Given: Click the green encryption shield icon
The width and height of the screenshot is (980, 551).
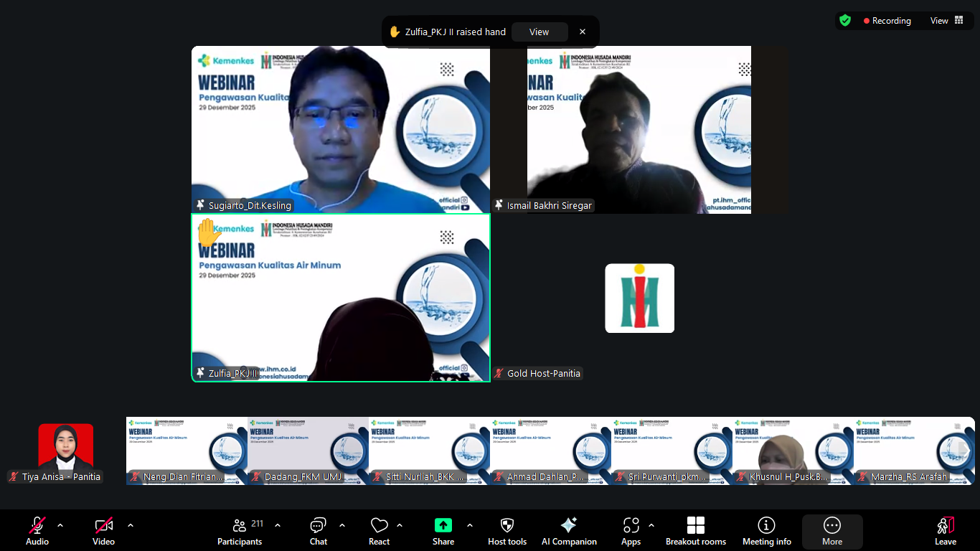Looking at the screenshot, I should click(845, 21).
